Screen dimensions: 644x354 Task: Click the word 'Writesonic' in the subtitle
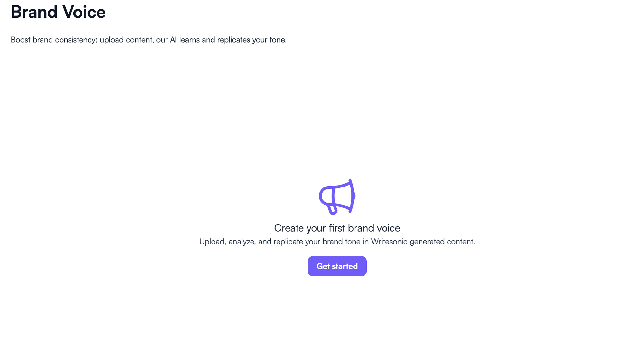[388, 241]
